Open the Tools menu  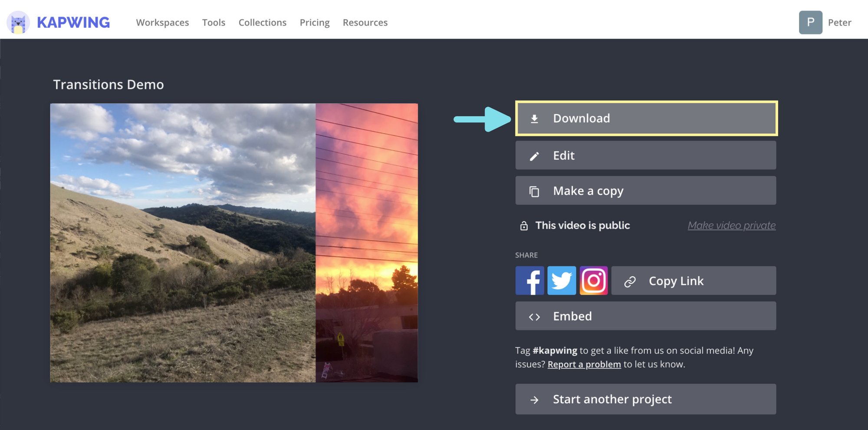[214, 23]
